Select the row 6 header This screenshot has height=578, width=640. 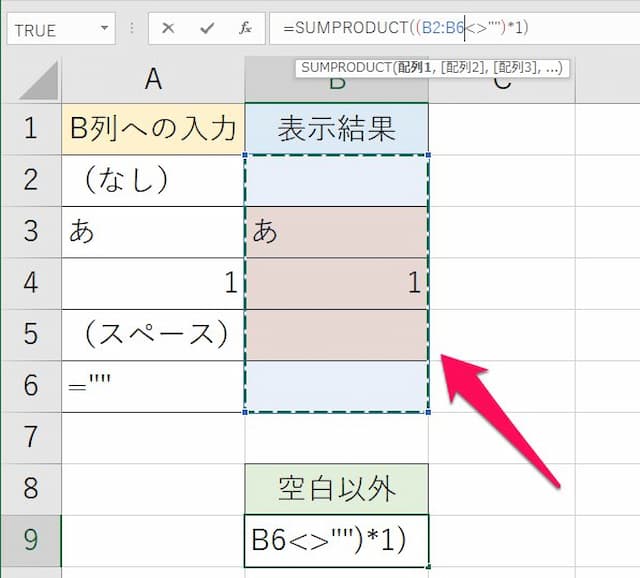point(31,386)
